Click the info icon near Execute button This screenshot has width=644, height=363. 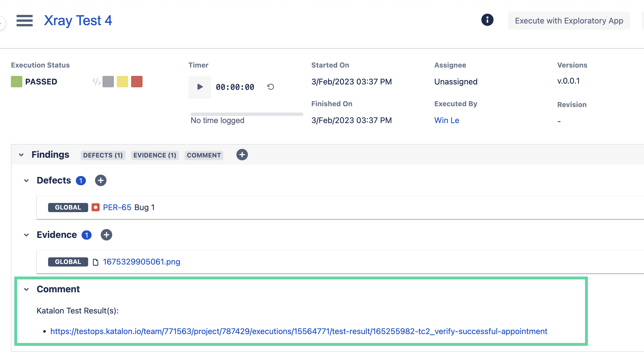[x=487, y=20]
